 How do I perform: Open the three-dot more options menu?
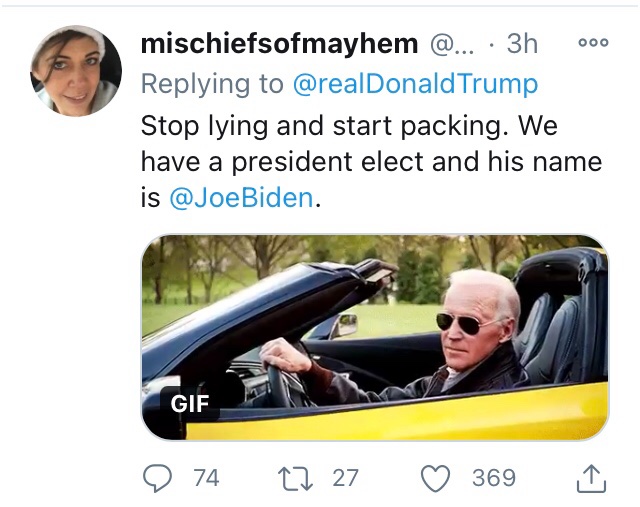pos(593,44)
